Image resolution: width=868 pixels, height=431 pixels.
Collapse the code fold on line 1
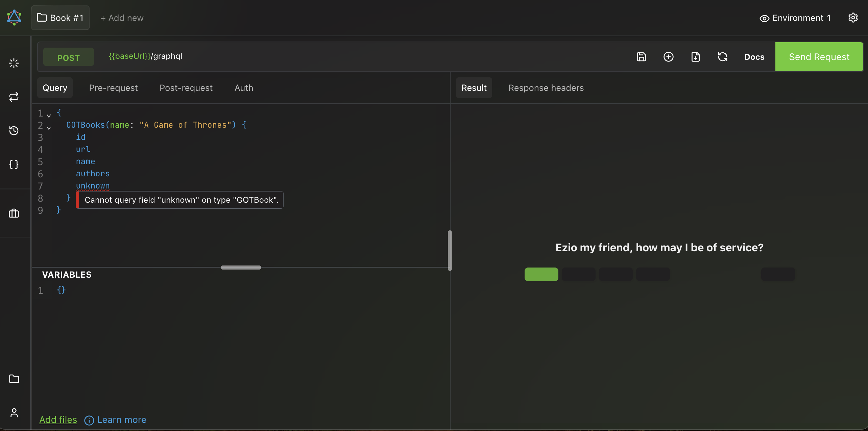[49, 116]
